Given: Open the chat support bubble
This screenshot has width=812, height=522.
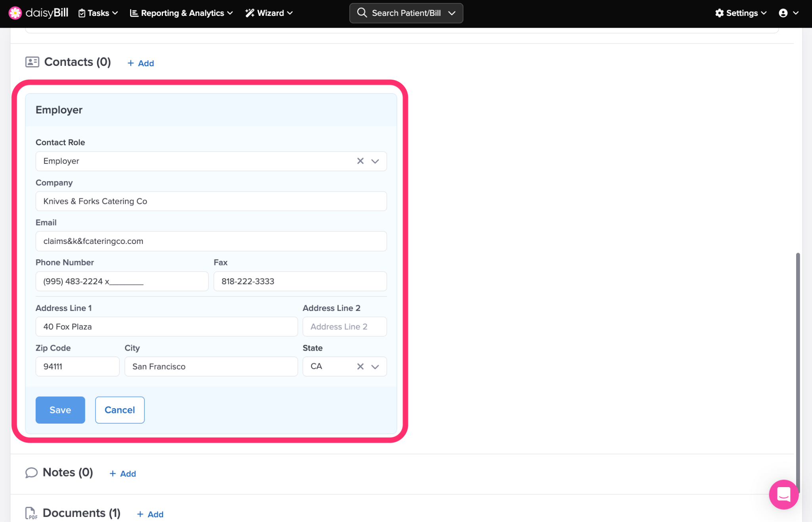Looking at the screenshot, I should click(783, 494).
